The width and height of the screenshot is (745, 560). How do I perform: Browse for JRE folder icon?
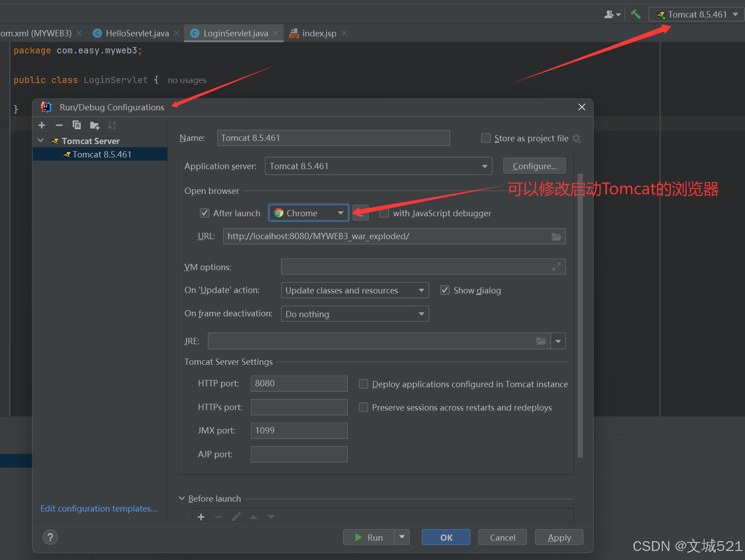[x=541, y=341]
